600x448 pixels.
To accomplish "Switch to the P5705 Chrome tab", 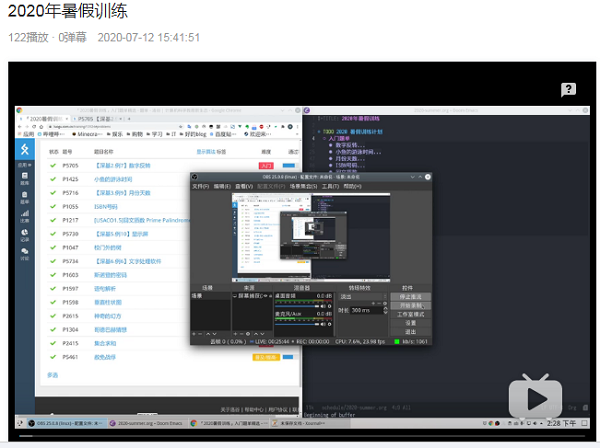I will click(98, 119).
